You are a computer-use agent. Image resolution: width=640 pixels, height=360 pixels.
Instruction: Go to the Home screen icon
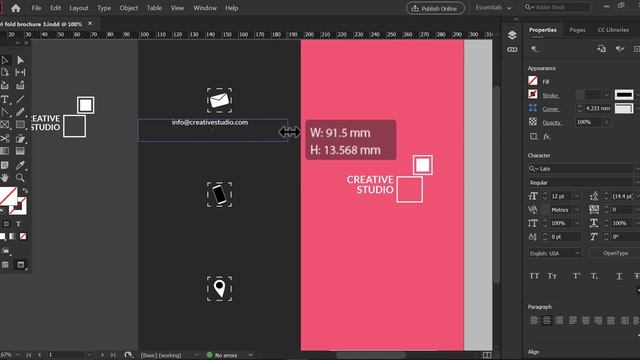(16, 8)
